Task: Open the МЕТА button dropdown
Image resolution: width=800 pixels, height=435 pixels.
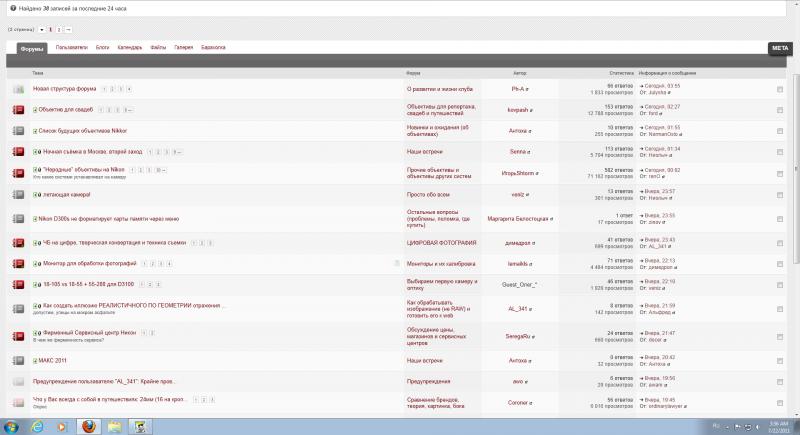Action: [x=780, y=48]
